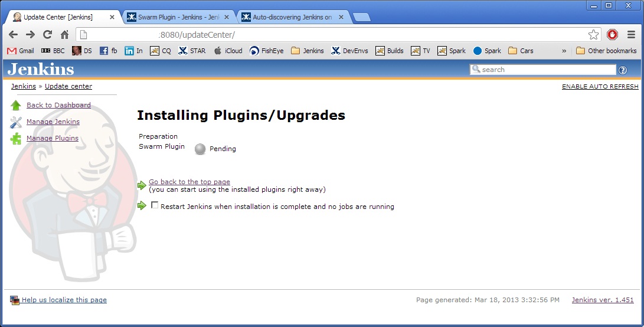Click the Jenkins ver. 1.451 link
The height and width of the screenshot is (327, 644).
click(602, 300)
